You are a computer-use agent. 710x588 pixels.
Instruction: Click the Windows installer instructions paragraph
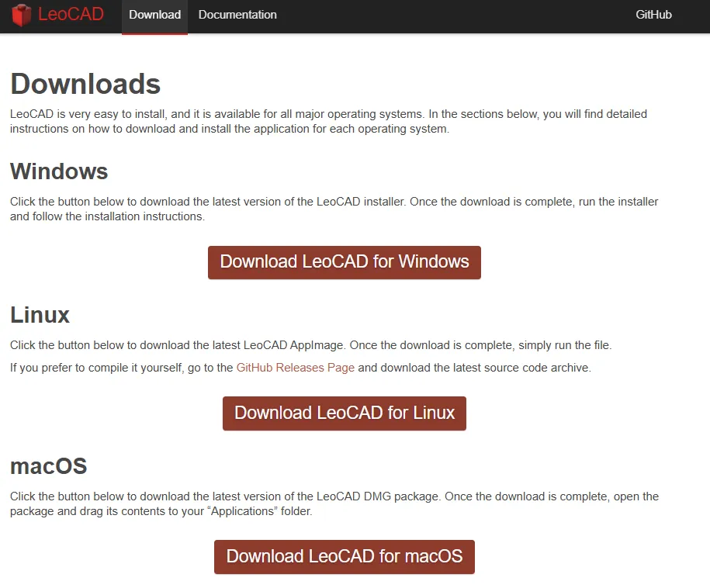point(334,209)
